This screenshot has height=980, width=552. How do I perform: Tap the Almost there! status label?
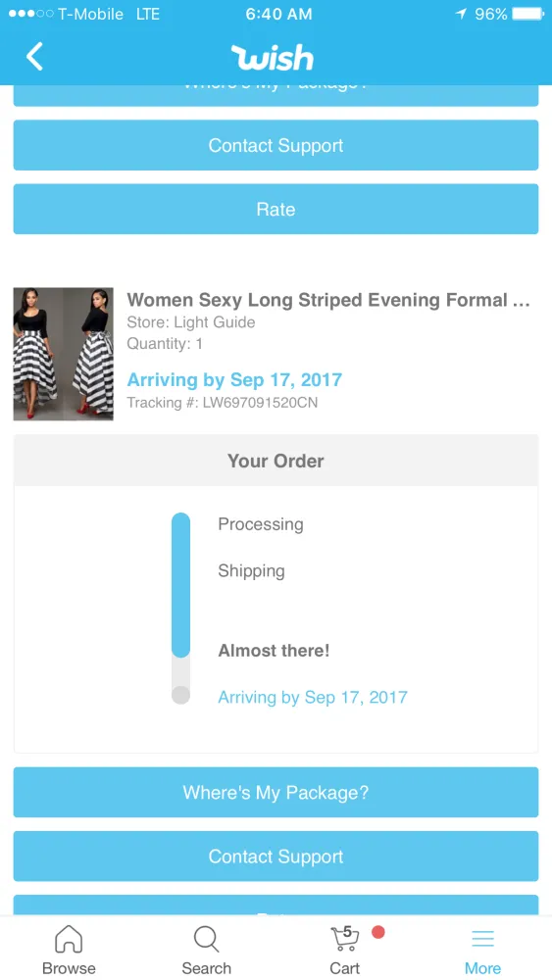pos(274,651)
